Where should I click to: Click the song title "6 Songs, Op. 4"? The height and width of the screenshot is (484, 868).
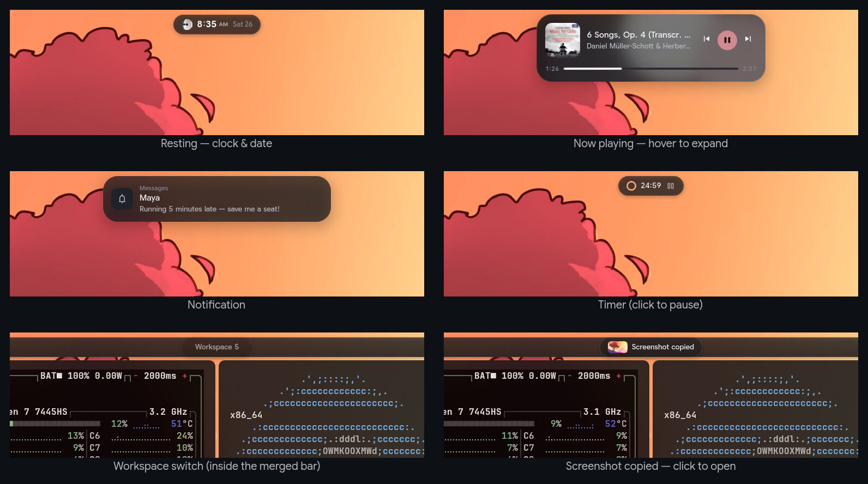pos(616,35)
